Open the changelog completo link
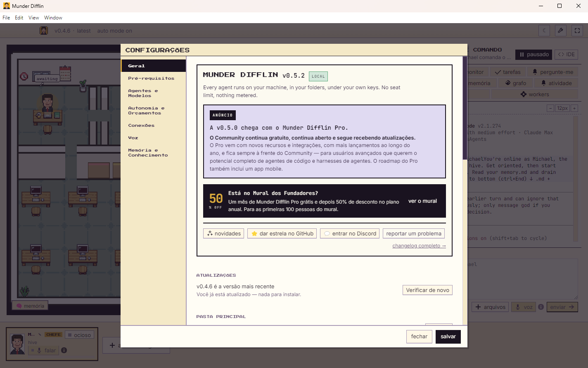 pyautogui.click(x=419, y=246)
